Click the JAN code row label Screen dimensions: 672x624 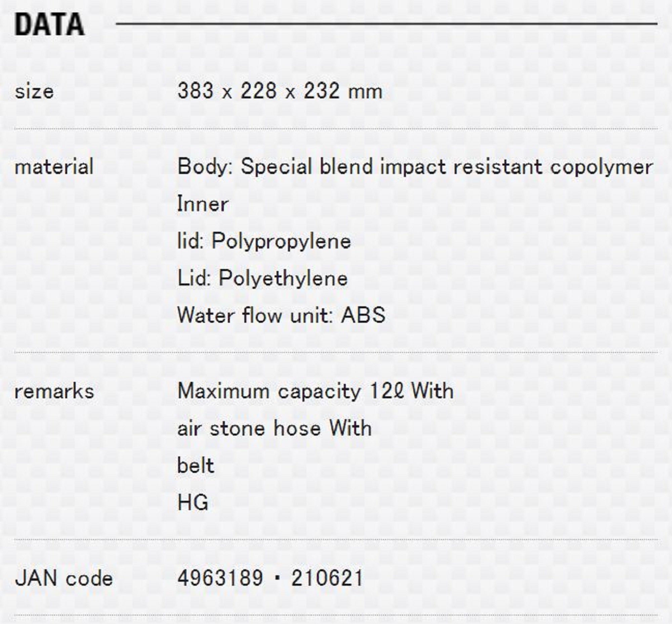pos(64,578)
